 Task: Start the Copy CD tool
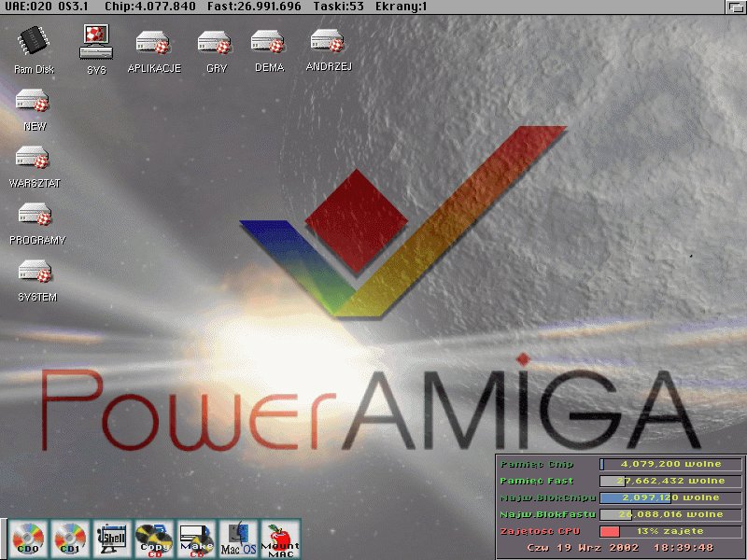(154, 539)
